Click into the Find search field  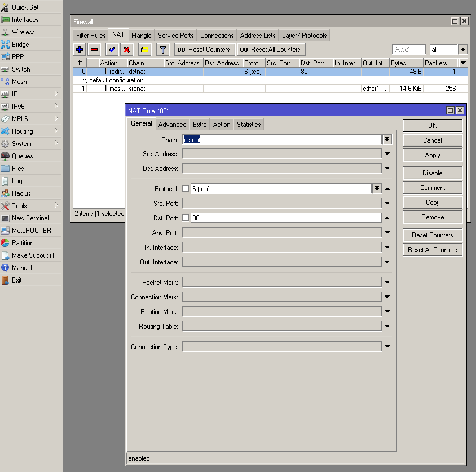tap(409, 49)
